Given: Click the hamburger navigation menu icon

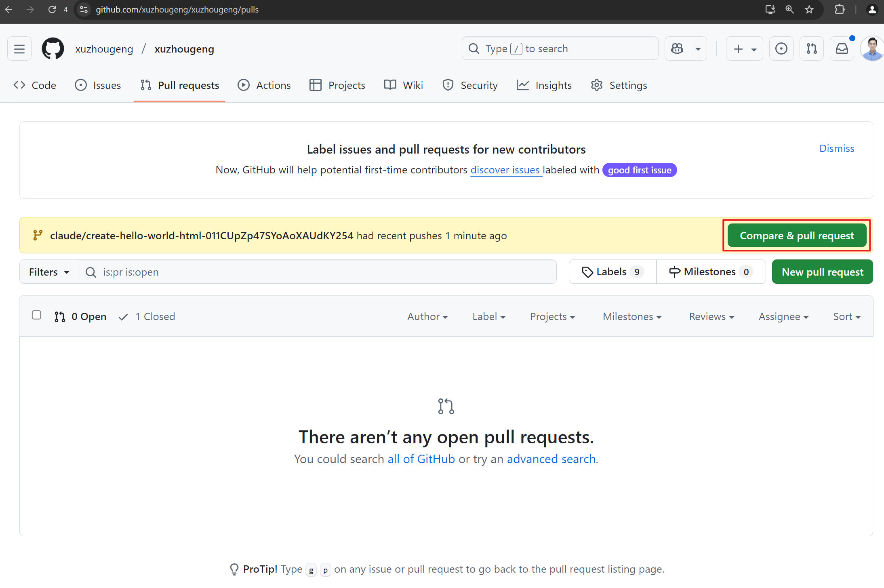Looking at the screenshot, I should point(19,48).
